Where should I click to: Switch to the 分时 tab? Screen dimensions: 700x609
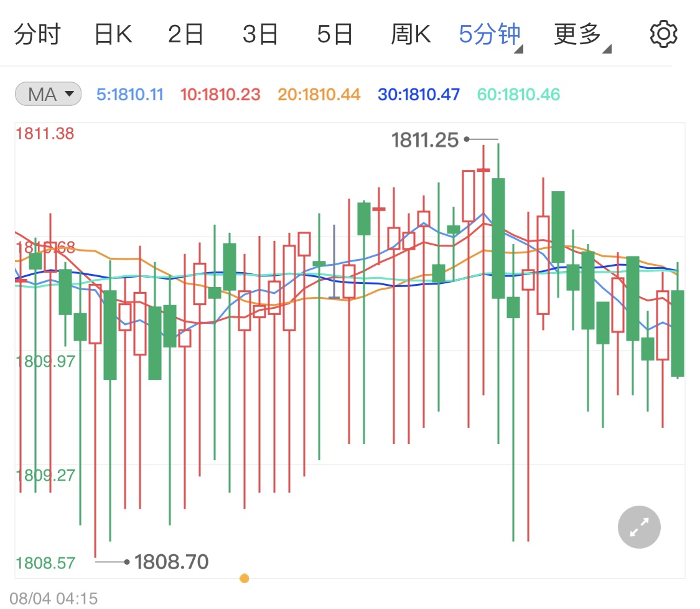[x=37, y=34]
